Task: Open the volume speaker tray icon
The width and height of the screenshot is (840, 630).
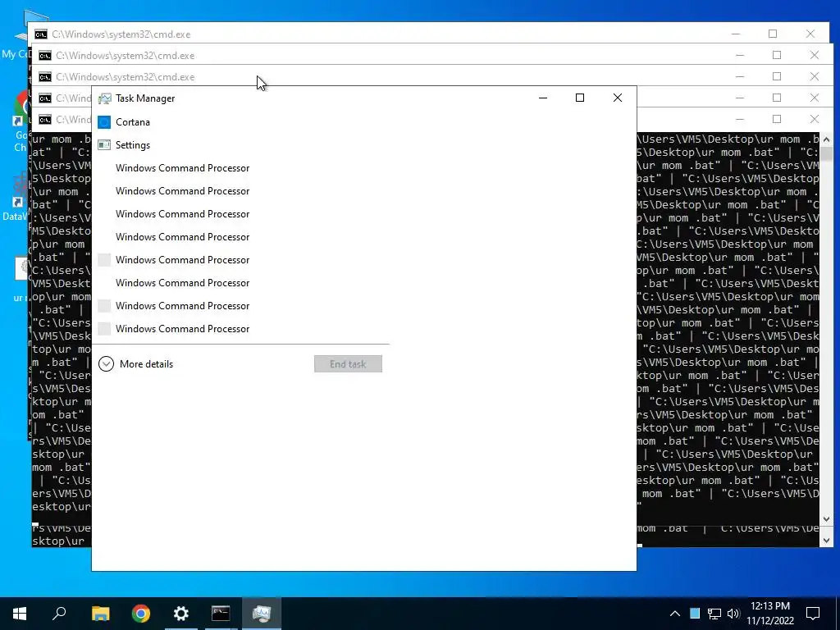Action: click(733, 614)
